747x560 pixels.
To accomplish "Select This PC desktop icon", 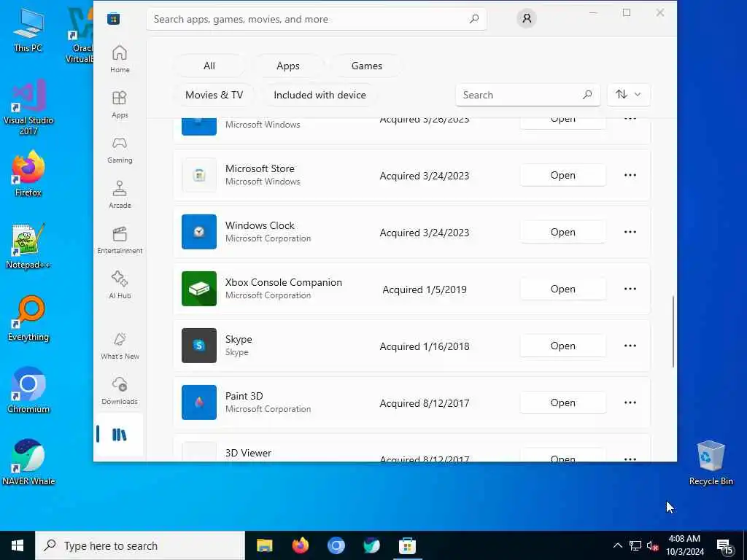I will point(28,31).
